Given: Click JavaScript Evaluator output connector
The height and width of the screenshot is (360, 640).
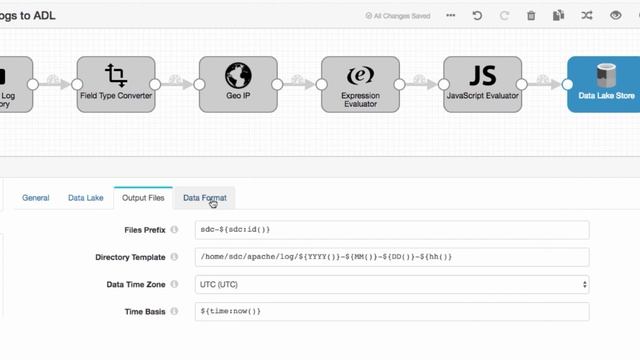Looking at the screenshot, I should 522,84.
